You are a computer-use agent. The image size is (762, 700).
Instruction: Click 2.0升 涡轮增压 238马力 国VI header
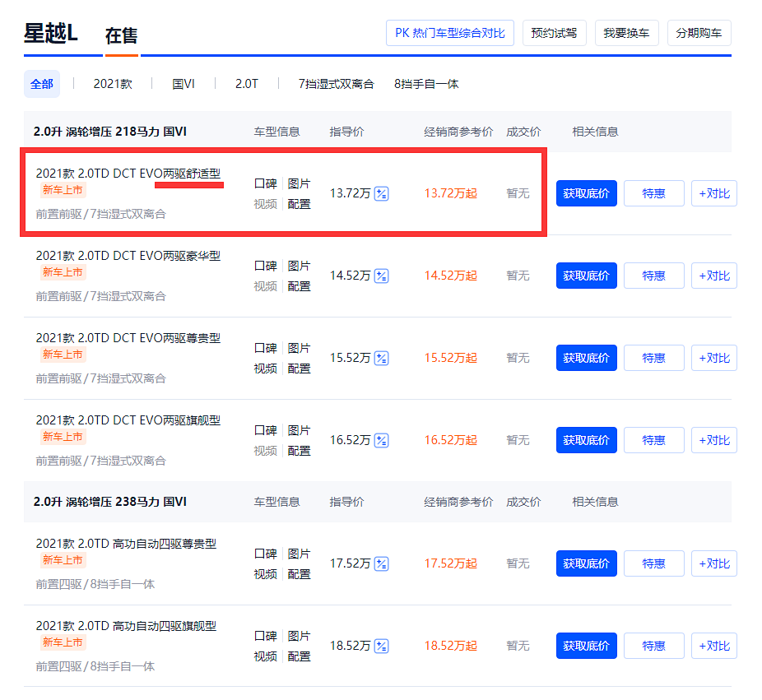(x=109, y=502)
